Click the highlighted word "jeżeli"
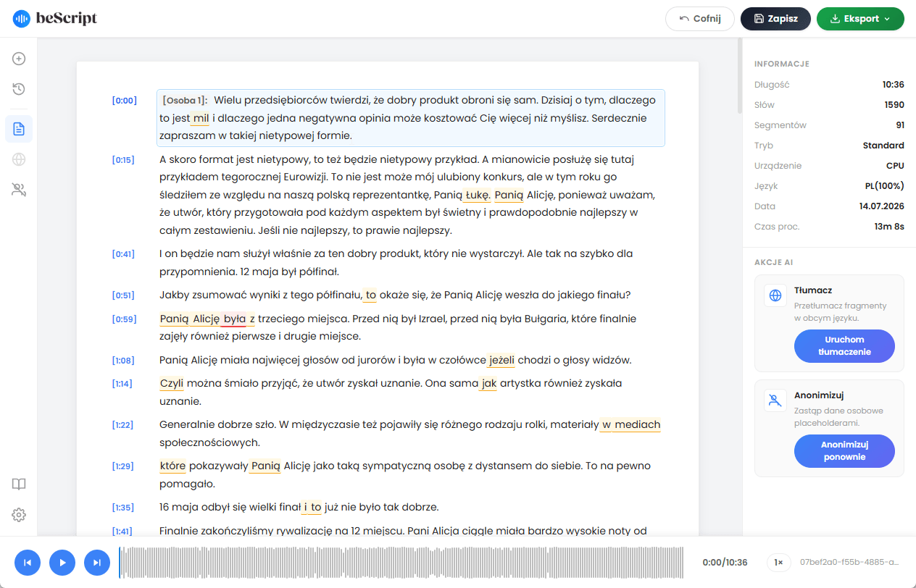This screenshot has width=916, height=588. coord(501,360)
